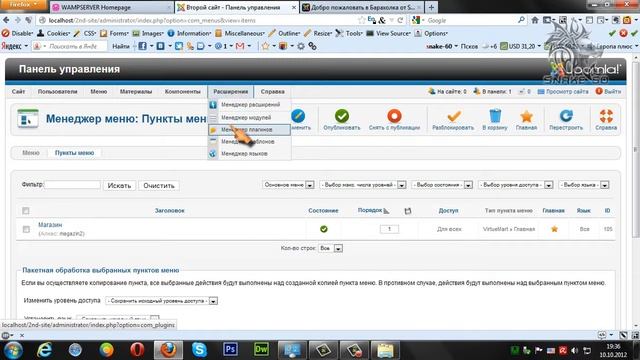Viewport: 640px width, 360px height.
Task: Open the Cookies menu in Web Developer toolbar
Action: (53, 33)
